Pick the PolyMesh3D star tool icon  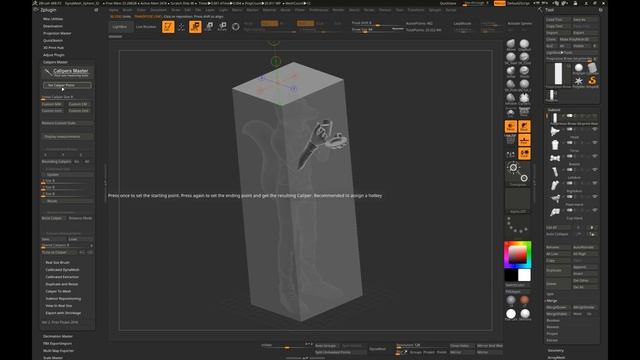(x=578, y=80)
